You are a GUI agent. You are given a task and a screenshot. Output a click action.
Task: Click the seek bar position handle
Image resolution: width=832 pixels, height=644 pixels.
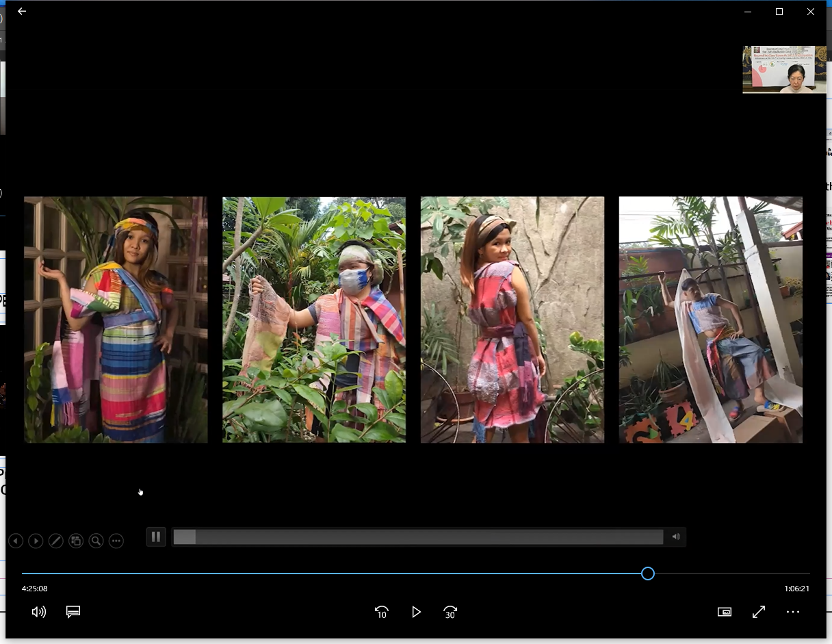pyautogui.click(x=648, y=574)
